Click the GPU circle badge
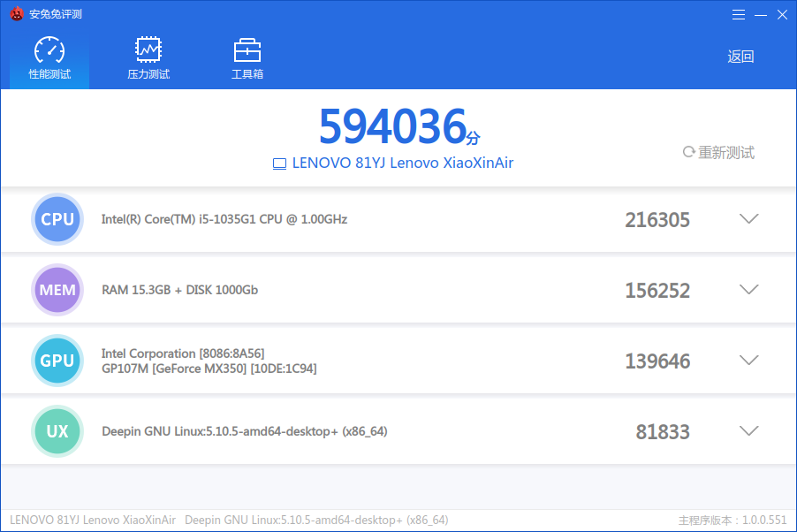797x532 pixels. point(57,361)
